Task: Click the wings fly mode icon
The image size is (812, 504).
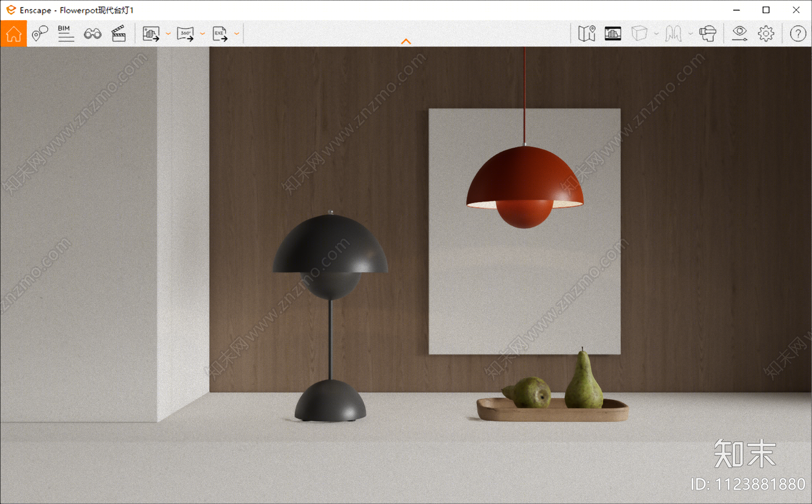Action: coord(673,34)
